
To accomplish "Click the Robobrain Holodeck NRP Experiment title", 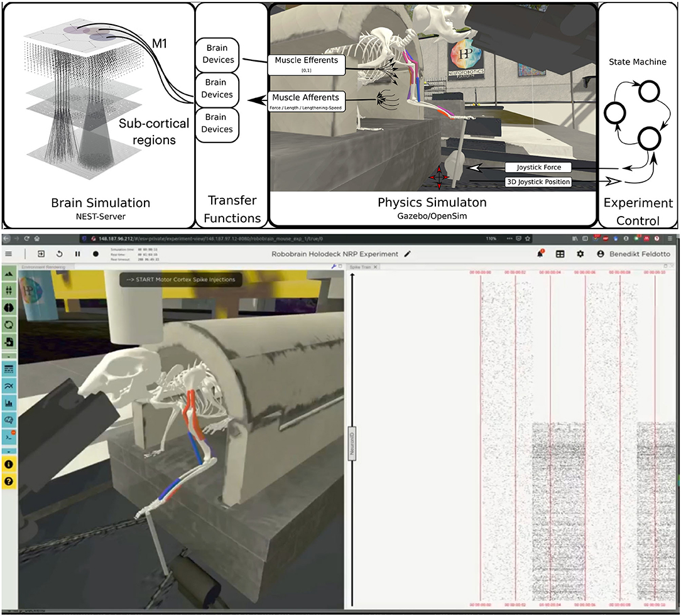I will point(335,254).
